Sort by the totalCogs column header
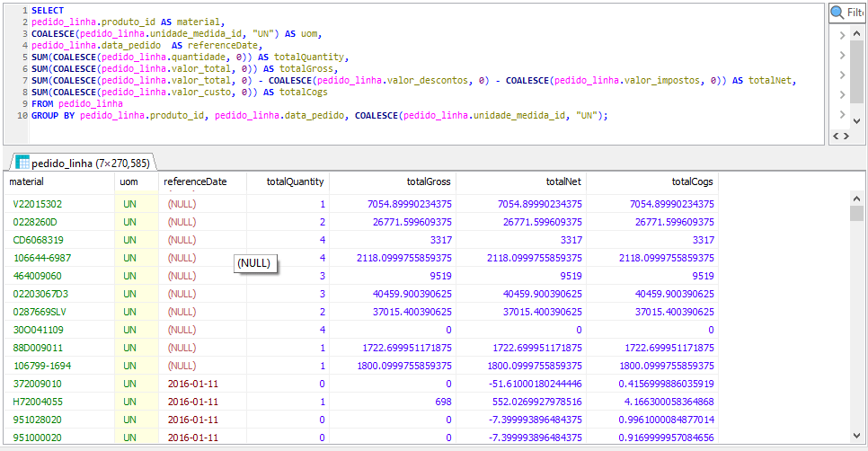This screenshot has height=451, width=868. tap(652, 181)
